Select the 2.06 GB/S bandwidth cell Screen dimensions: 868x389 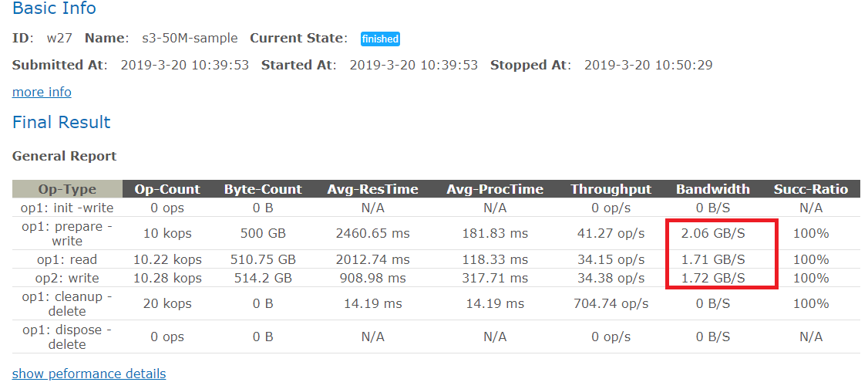point(712,233)
